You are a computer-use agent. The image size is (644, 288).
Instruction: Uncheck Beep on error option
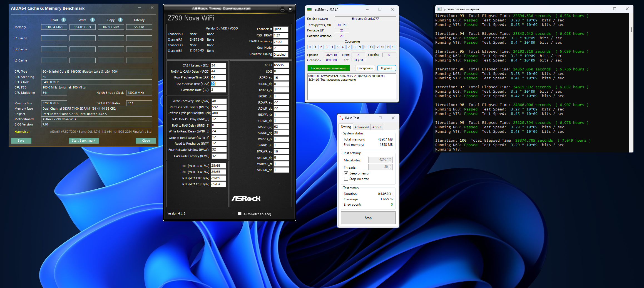point(346,173)
